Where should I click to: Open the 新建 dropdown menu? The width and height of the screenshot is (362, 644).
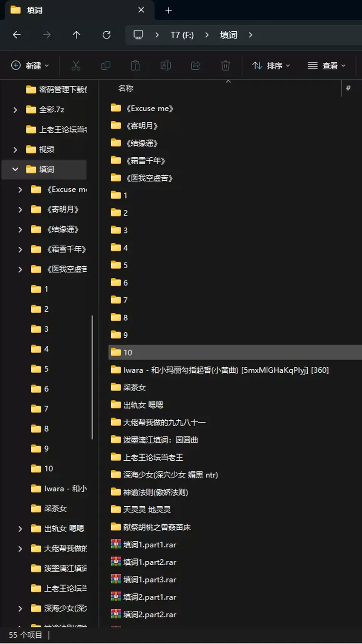click(x=30, y=66)
